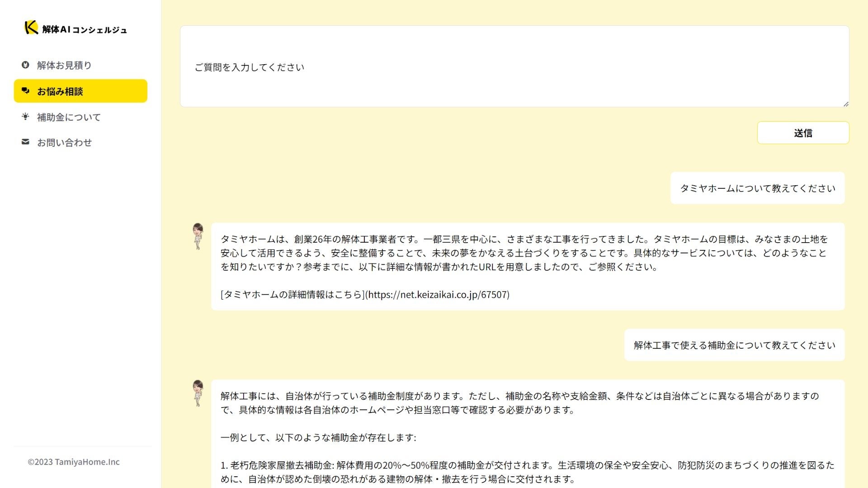Click the chat bubble icon beside お悩み相談
The width and height of the screenshot is (868, 488).
25,91
